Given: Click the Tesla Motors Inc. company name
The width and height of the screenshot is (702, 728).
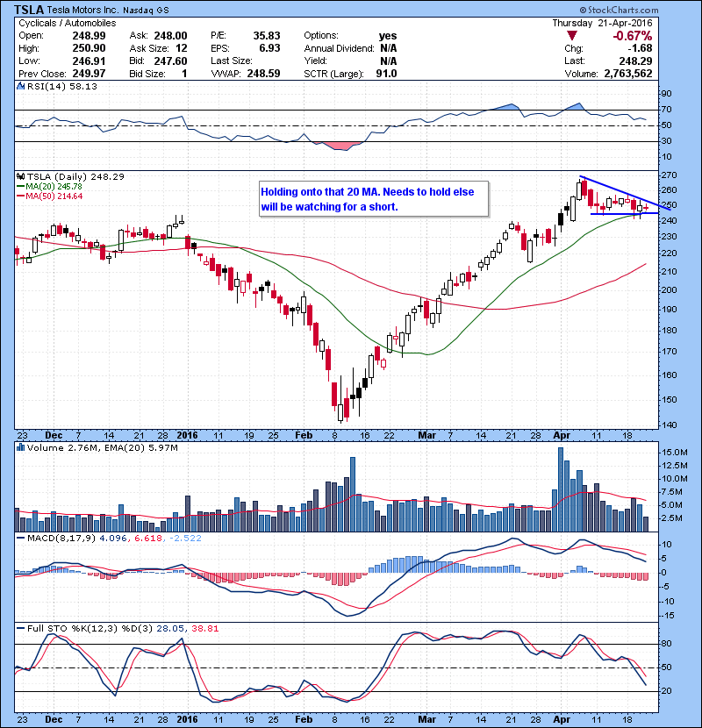Looking at the screenshot, I should [82, 10].
